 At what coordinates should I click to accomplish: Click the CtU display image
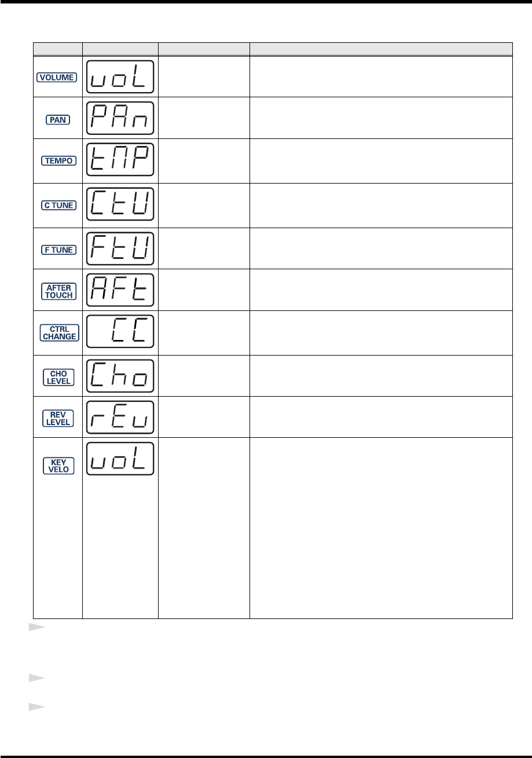[x=120, y=204]
